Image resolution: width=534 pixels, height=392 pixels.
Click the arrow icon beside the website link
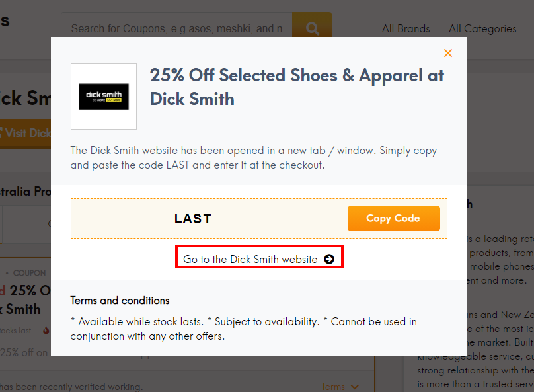coord(329,259)
